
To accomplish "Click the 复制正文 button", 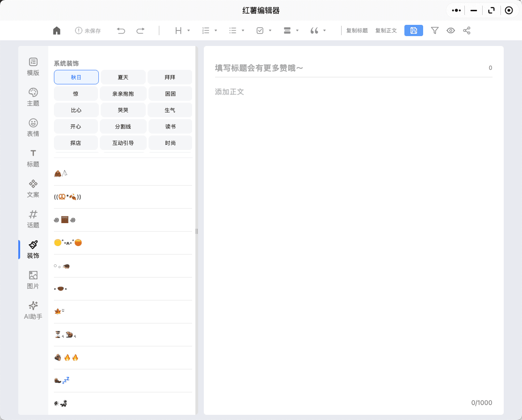I will pos(386,30).
